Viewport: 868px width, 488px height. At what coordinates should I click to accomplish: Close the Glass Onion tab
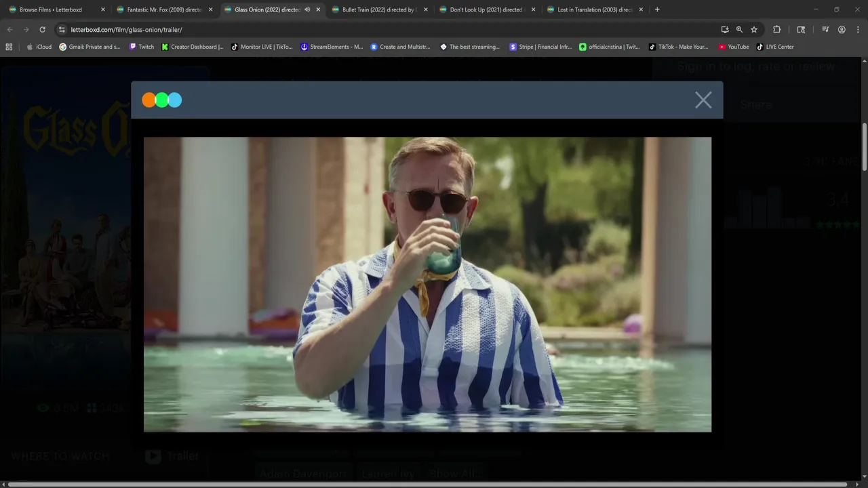[318, 9]
